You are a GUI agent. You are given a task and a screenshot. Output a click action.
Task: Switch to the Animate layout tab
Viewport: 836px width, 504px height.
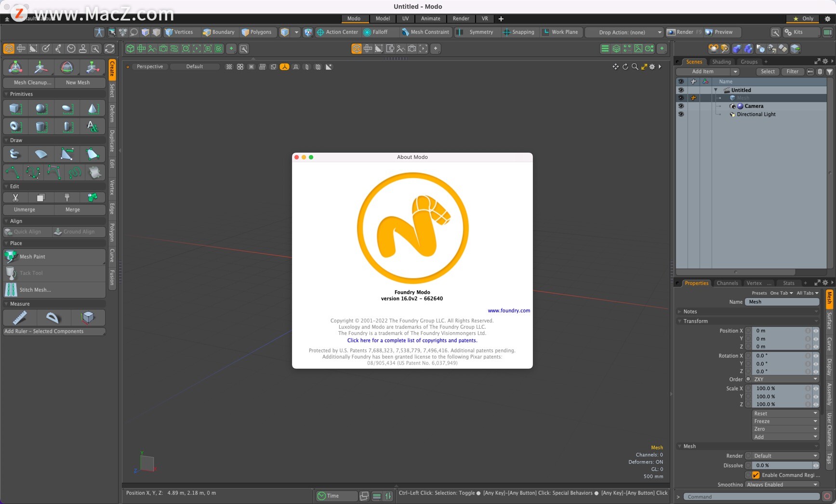point(430,19)
